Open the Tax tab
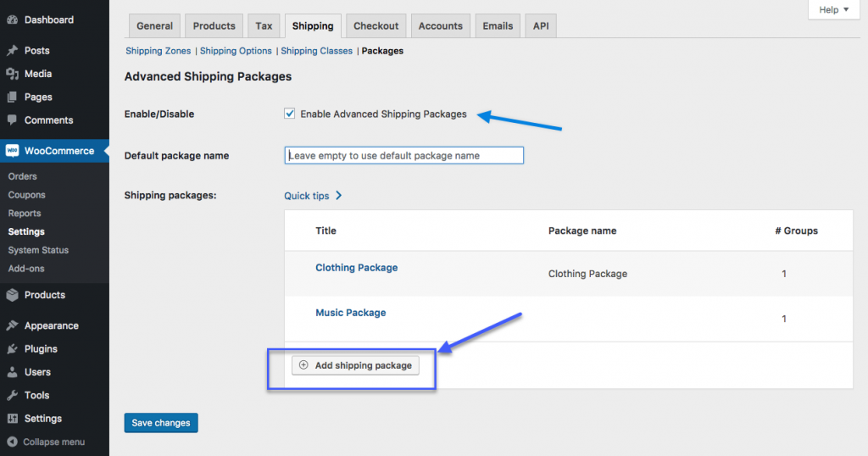Image resolution: width=868 pixels, height=456 pixels. pos(264,25)
